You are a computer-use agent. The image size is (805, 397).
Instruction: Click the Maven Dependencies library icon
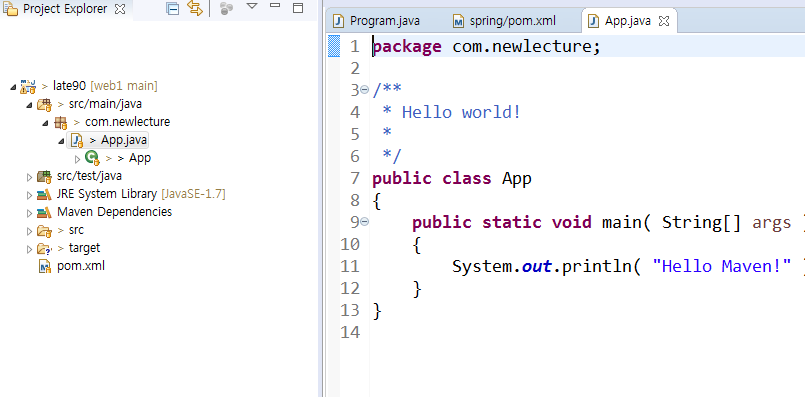click(44, 213)
